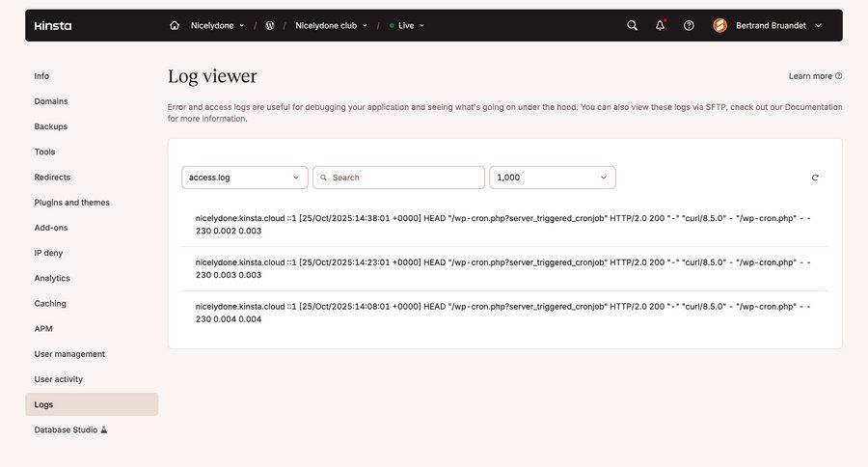Click the WordPress icon in breadcrumb

[270, 25]
